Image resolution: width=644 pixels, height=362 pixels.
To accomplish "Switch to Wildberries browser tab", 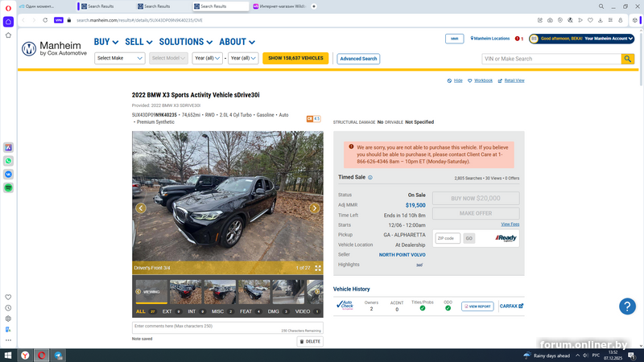I will [279, 6].
